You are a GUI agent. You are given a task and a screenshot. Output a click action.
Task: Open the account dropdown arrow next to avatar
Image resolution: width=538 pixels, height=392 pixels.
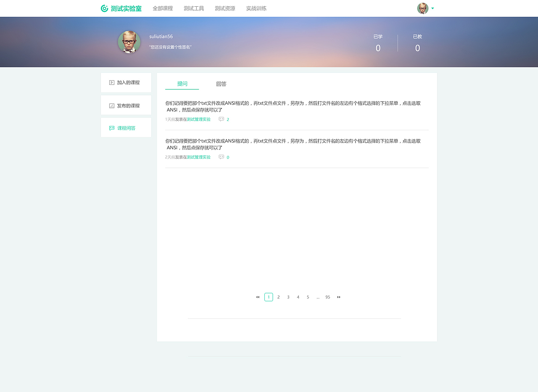tap(433, 8)
